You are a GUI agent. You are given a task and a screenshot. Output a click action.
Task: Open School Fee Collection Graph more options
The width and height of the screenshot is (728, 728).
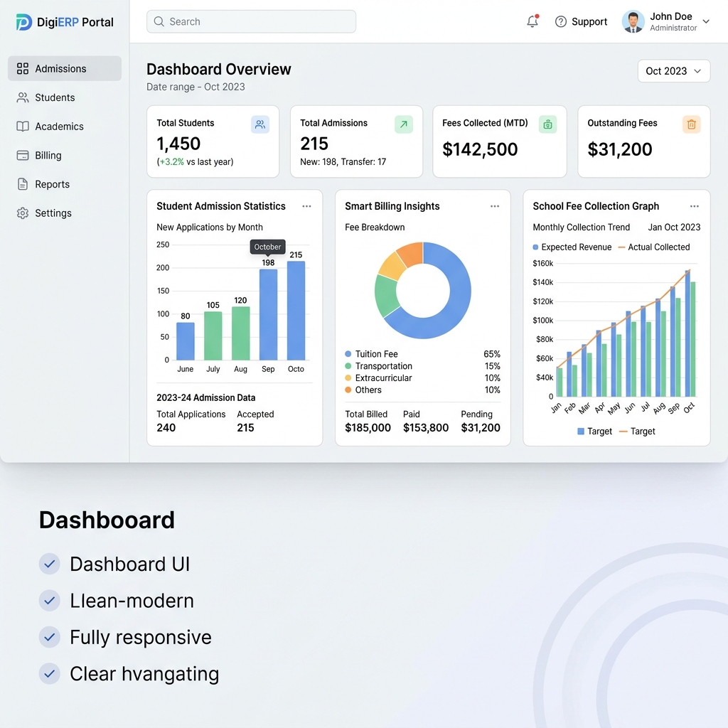(694, 206)
